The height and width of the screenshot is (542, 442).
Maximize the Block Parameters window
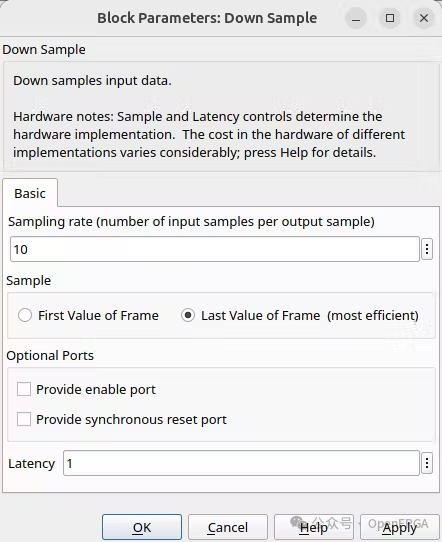pos(390,18)
